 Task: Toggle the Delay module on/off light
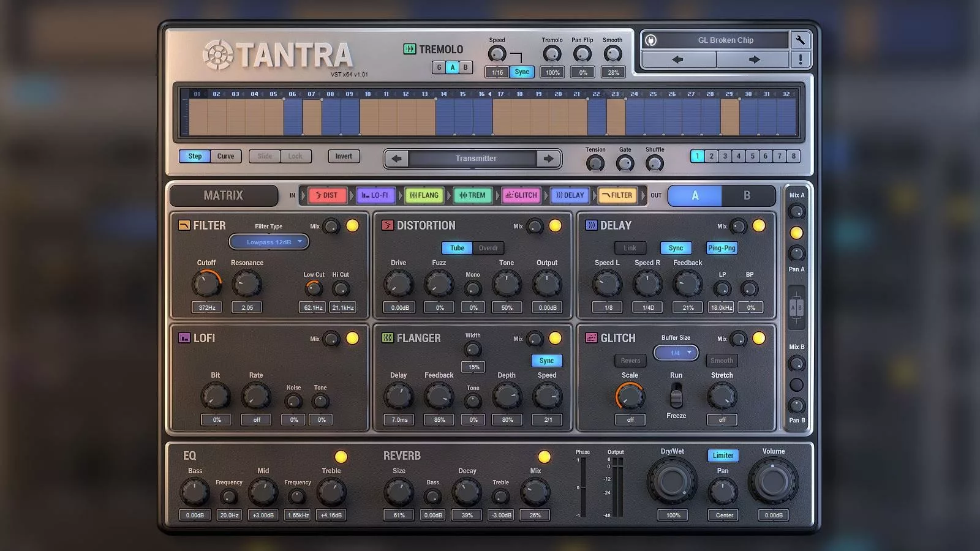(758, 226)
